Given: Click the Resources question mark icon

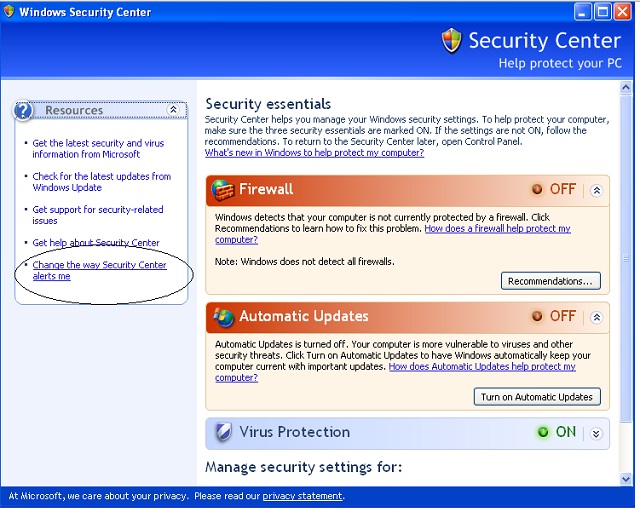Looking at the screenshot, I should (26, 111).
